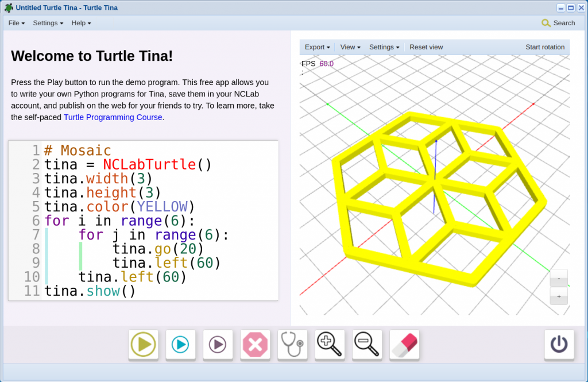
Task: Click the turtle app icon in title bar
Action: [9, 8]
